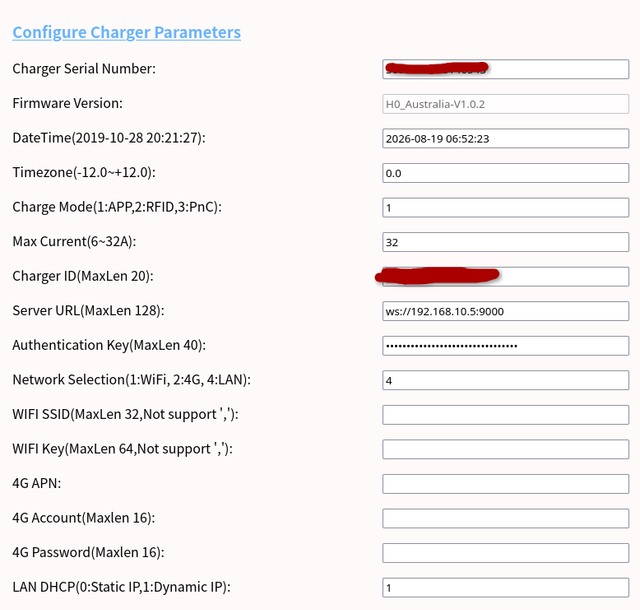Click the Charger Serial Number input field
The image size is (640, 610).
(506, 69)
